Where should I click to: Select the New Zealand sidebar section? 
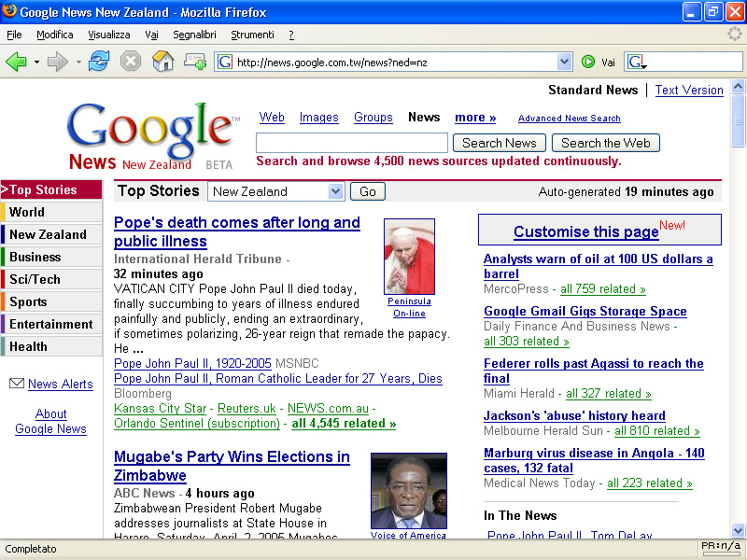[51, 234]
